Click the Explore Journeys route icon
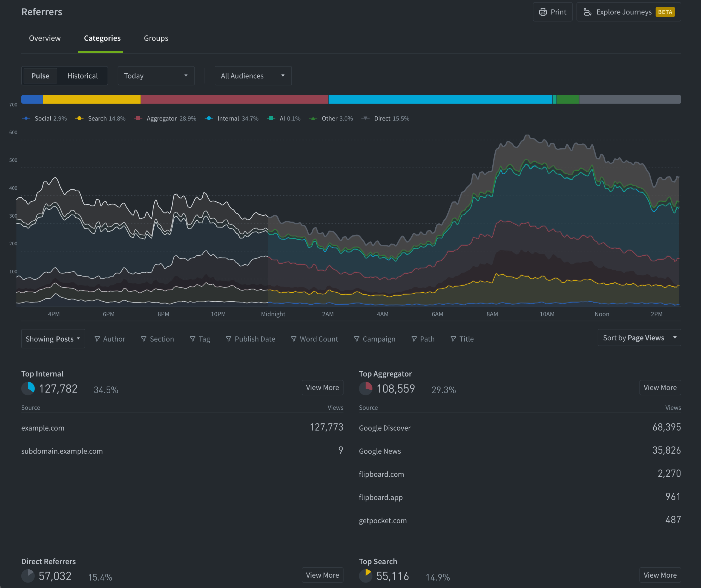 [x=587, y=12]
